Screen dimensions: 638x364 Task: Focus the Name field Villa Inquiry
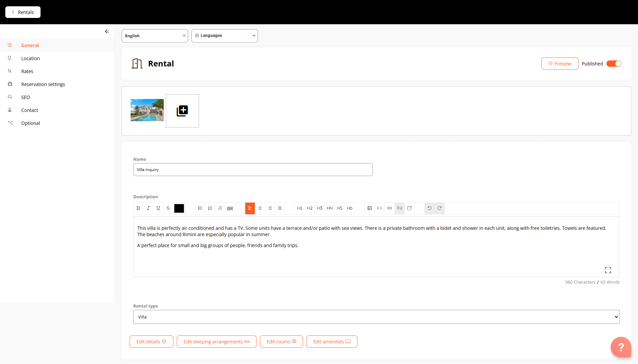coord(253,170)
